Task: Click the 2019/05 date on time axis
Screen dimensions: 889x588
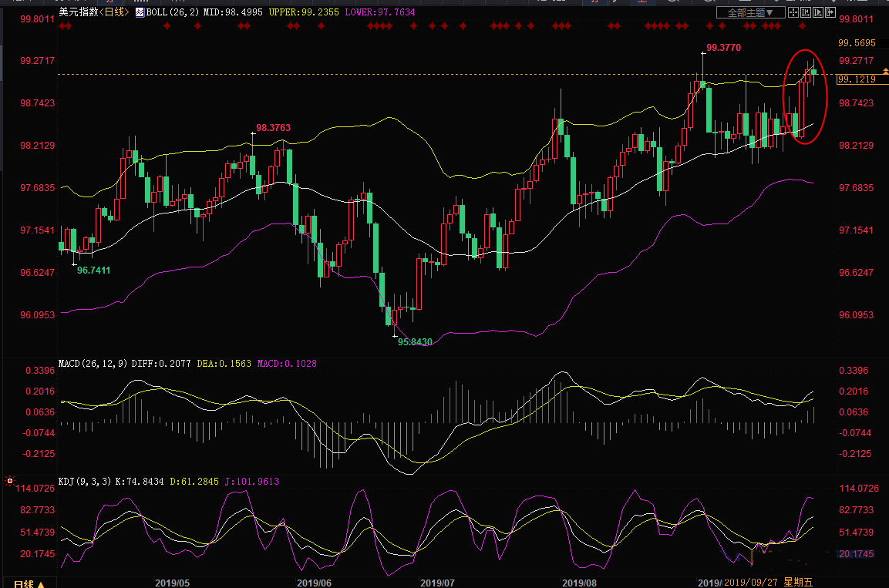Action: (x=173, y=583)
